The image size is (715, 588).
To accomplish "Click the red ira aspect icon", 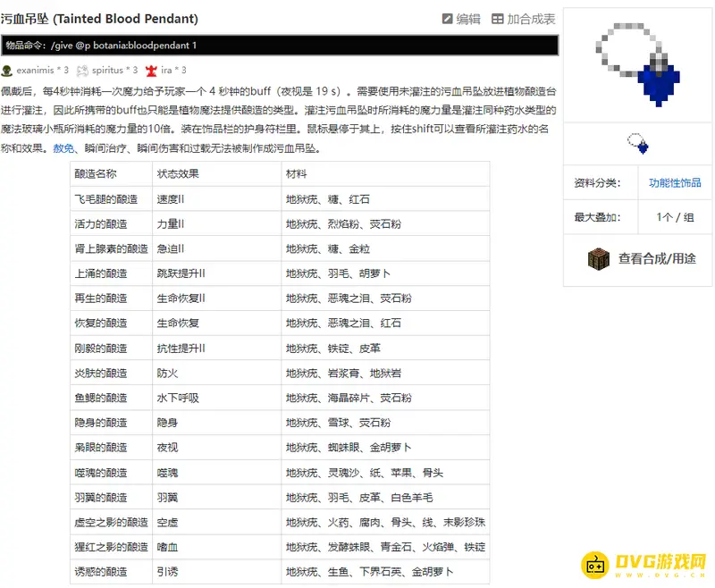I will (151, 70).
